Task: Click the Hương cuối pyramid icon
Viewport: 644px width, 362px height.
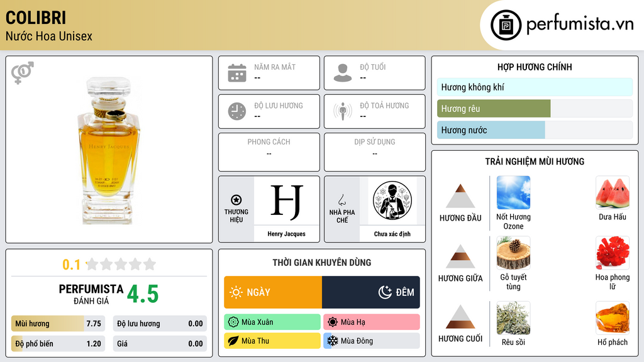Action: (460, 317)
